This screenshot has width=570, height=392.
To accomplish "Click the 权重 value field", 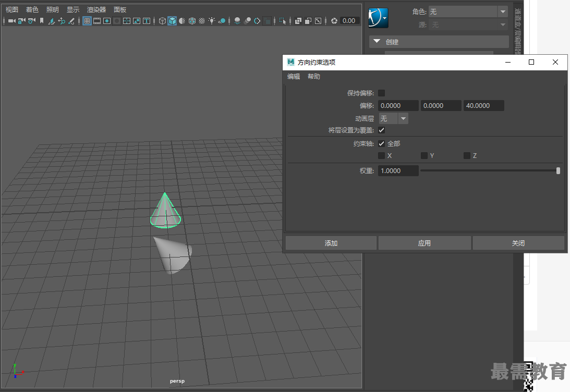I will point(398,171).
